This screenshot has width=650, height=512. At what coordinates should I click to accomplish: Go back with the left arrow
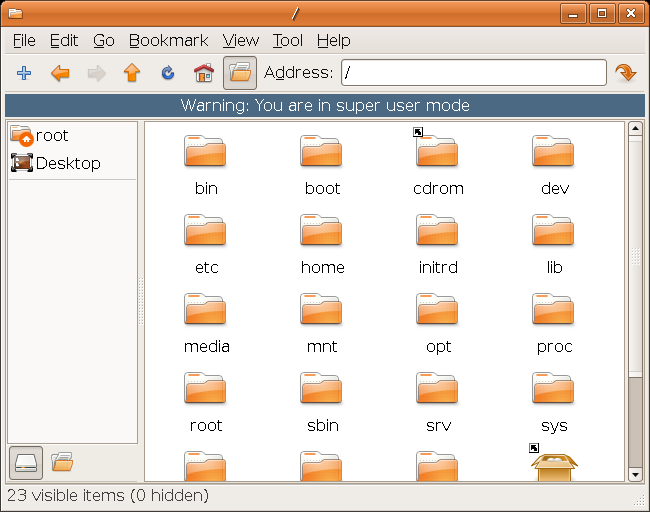pos(60,73)
